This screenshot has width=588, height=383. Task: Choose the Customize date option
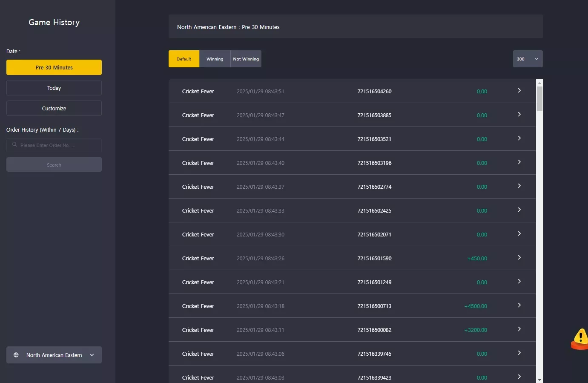click(x=54, y=108)
